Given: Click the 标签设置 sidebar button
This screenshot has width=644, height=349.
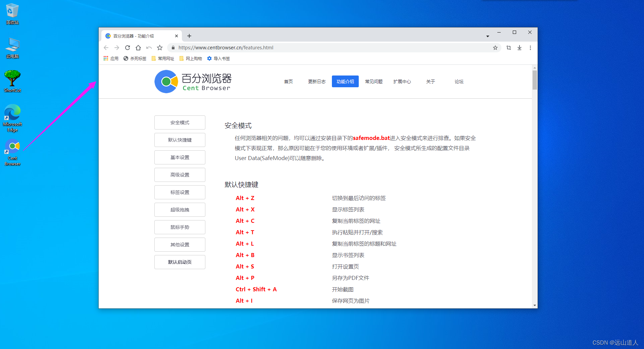Looking at the screenshot, I should tap(180, 192).
